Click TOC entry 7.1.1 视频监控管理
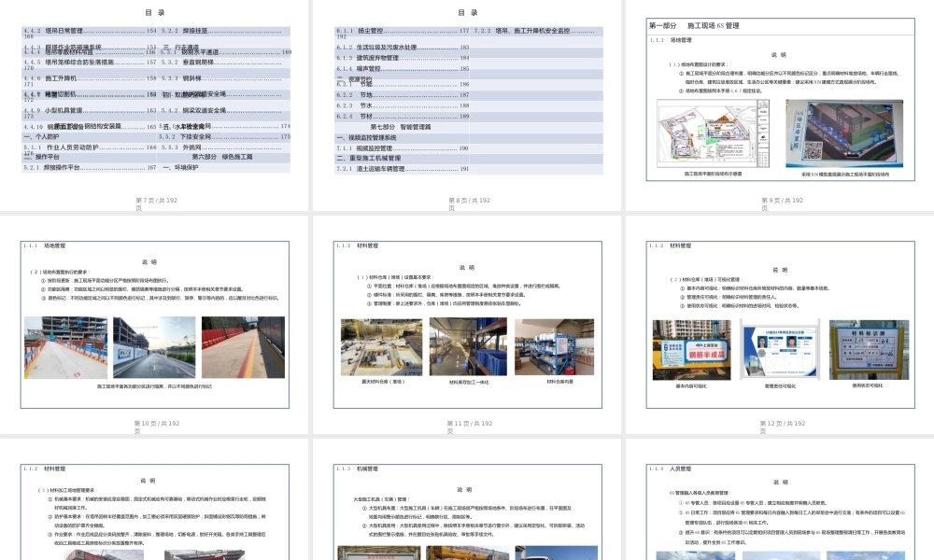Image resolution: width=934 pixels, height=560 pixels. click(402, 148)
